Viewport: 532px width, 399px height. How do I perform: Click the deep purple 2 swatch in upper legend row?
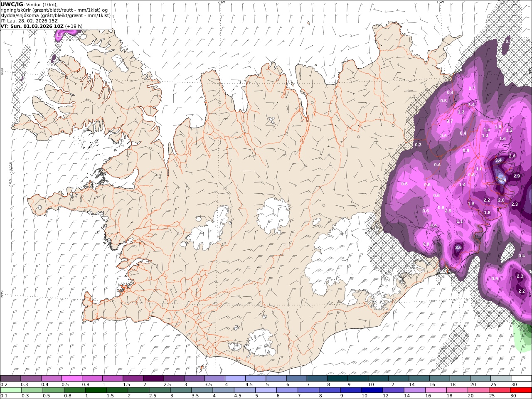tap(153, 379)
